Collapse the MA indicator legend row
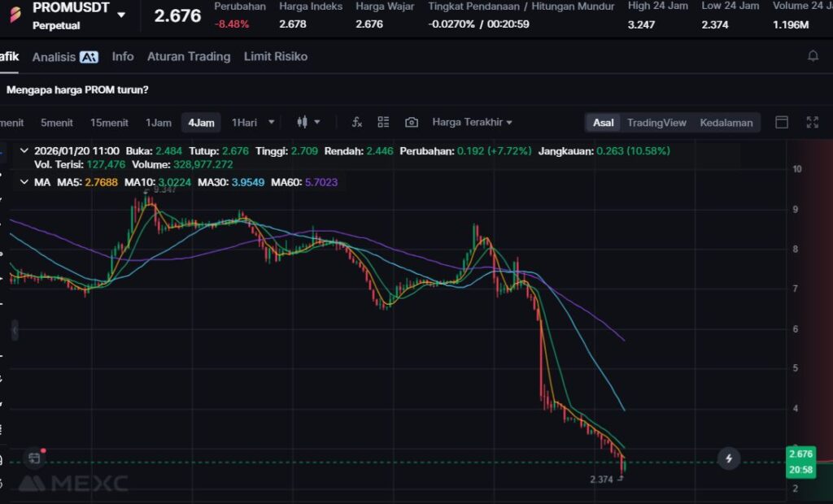 [24, 182]
